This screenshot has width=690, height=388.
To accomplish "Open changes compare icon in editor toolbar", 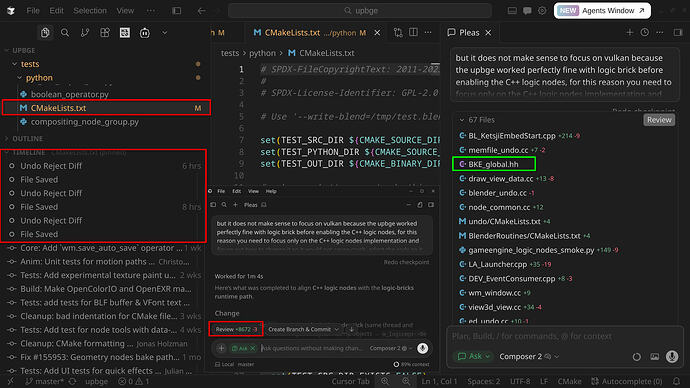I will tap(398, 33).
